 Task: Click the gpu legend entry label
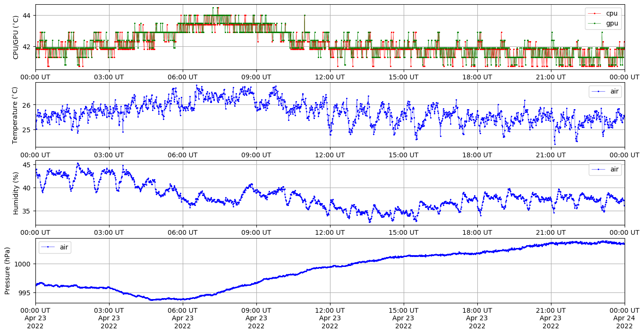tap(611, 23)
